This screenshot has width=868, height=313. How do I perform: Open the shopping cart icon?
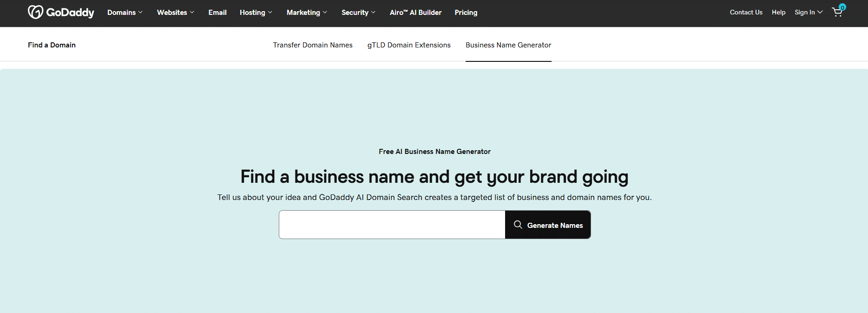click(x=838, y=12)
